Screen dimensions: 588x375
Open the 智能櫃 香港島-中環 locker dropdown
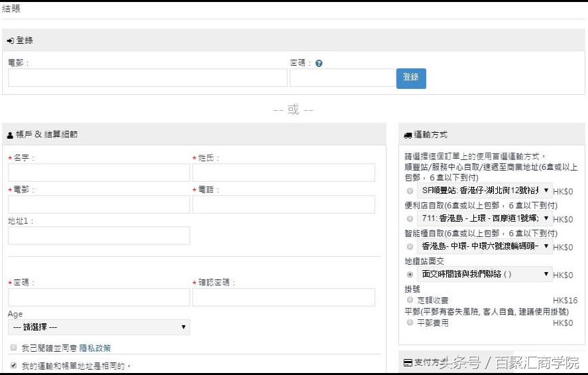(x=485, y=246)
